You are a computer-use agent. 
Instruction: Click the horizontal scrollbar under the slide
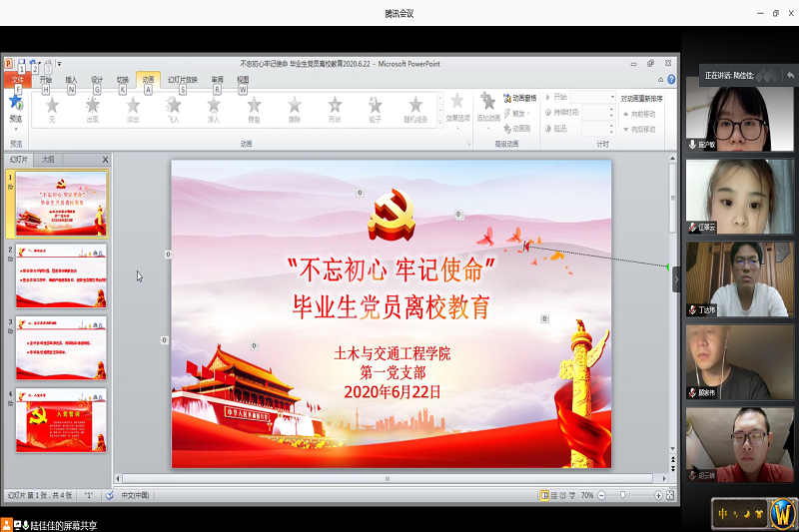pyautogui.click(x=388, y=478)
